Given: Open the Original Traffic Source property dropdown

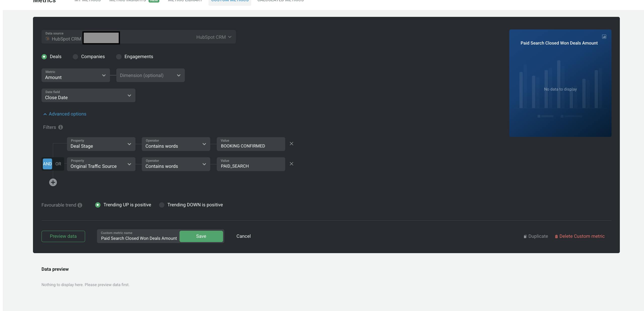Looking at the screenshot, I should point(101,164).
